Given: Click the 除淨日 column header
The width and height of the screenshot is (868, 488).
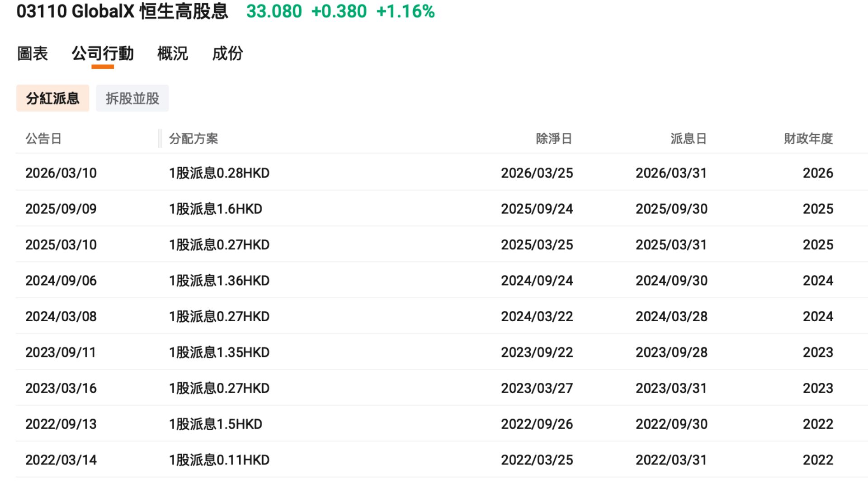Looking at the screenshot, I should [554, 139].
